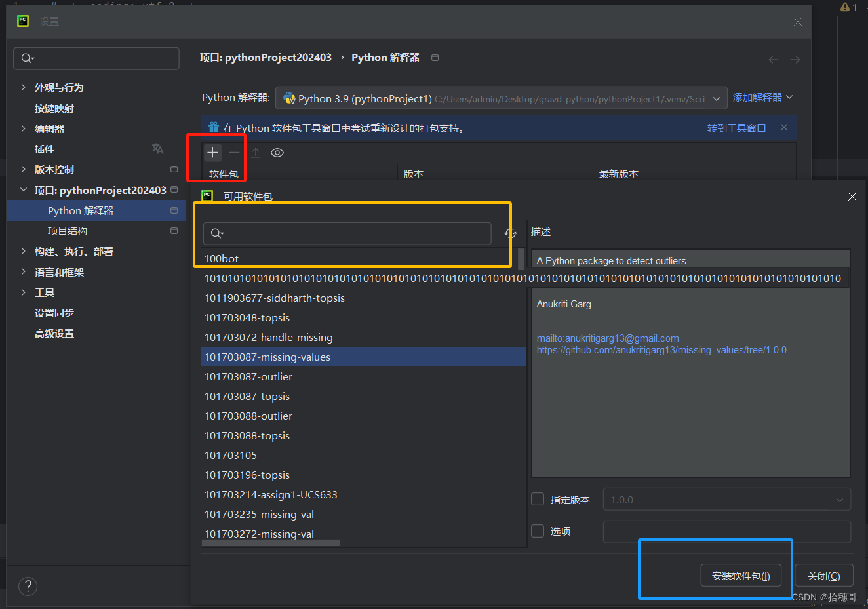The height and width of the screenshot is (609, 868).
Task: Click the 最新版本 column header
Action: pos(694,173)
